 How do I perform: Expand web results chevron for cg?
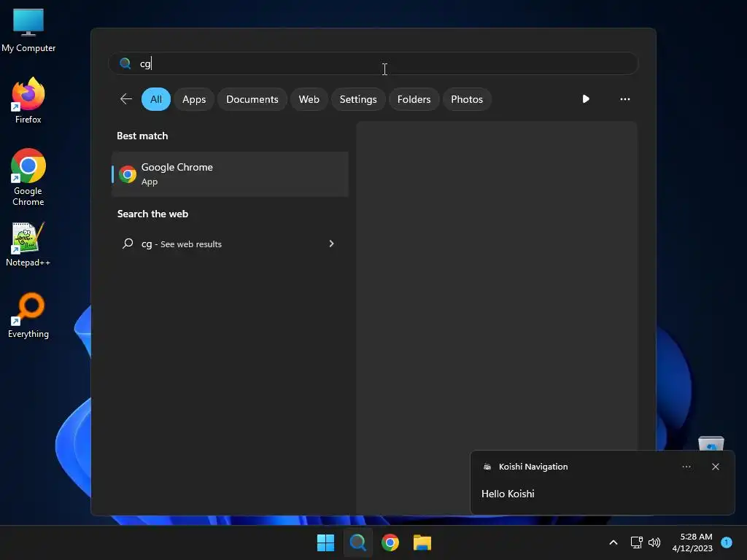click(332, 244)
